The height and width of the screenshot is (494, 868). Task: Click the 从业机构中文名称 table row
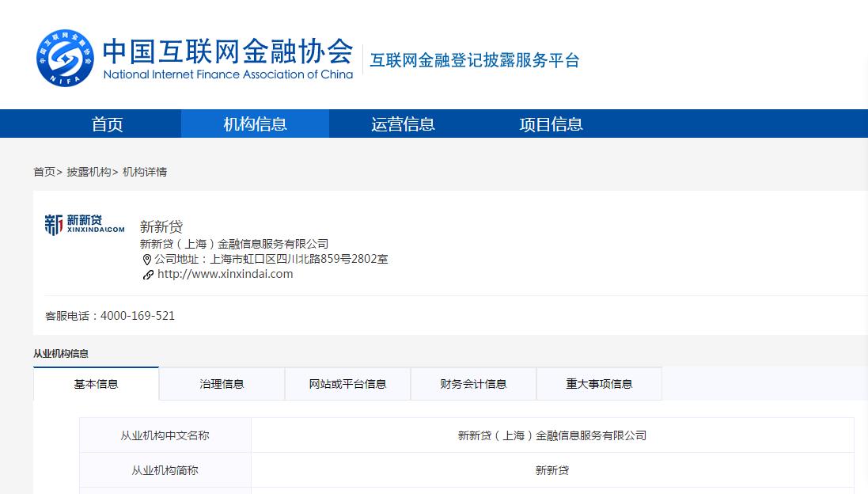(x=165, y=435)
